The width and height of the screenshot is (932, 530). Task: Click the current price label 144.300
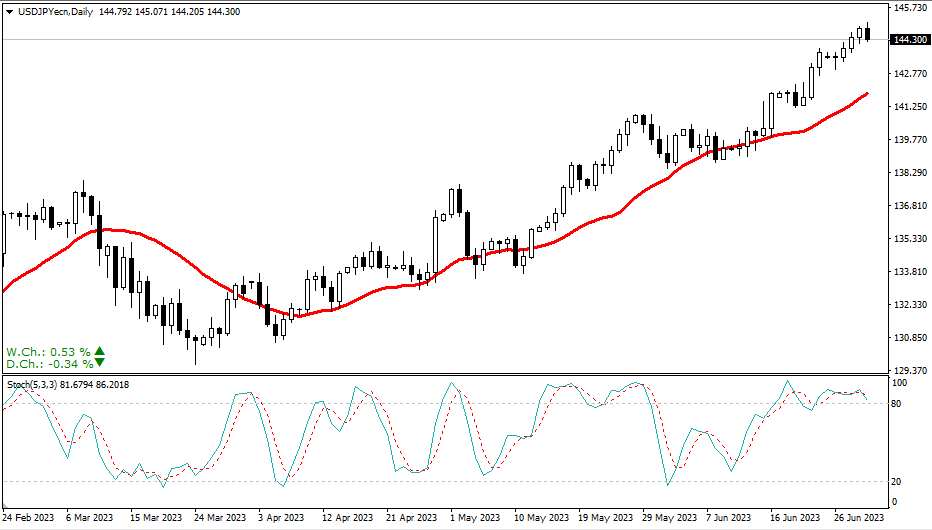tap(907, 40)
